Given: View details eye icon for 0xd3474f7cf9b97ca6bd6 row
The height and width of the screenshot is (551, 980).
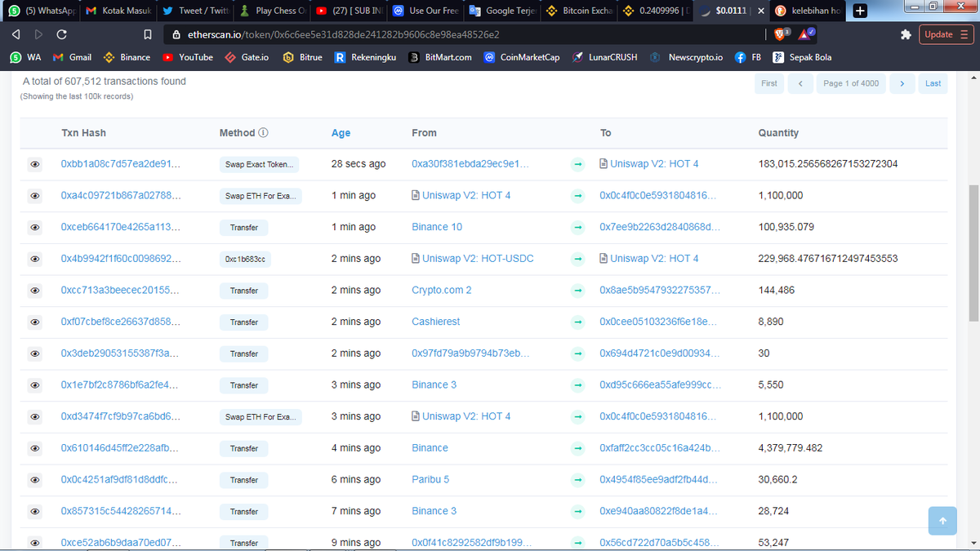Looking at the screenshot, I should 35,416.
